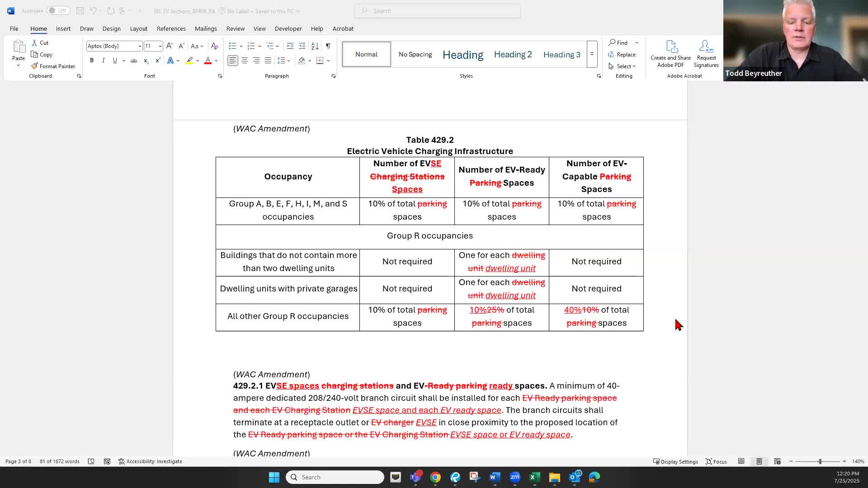The height and width of the screenshot is (488, 868).
Task: Toggle Subscript formatting
Action: tap(146, 61)
